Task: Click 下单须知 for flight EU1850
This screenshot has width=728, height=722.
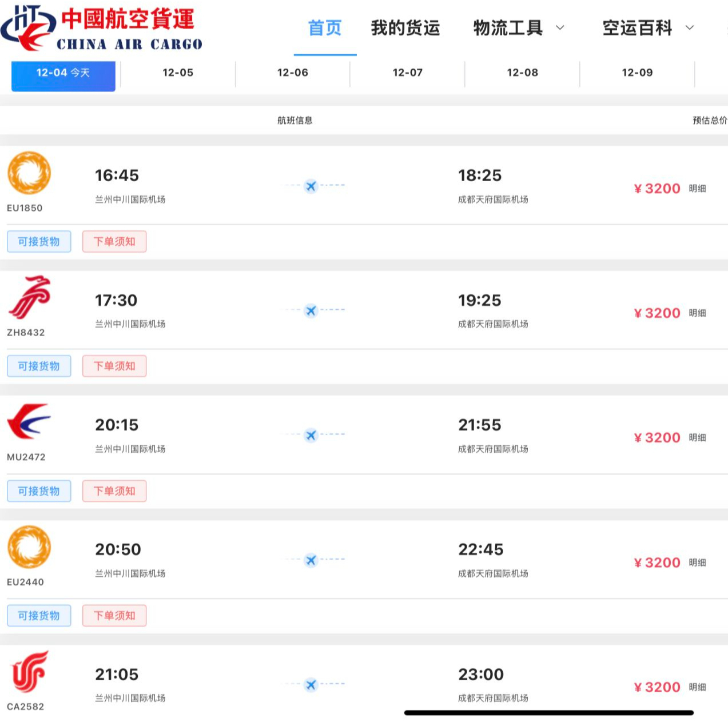Action: (114, 242)
